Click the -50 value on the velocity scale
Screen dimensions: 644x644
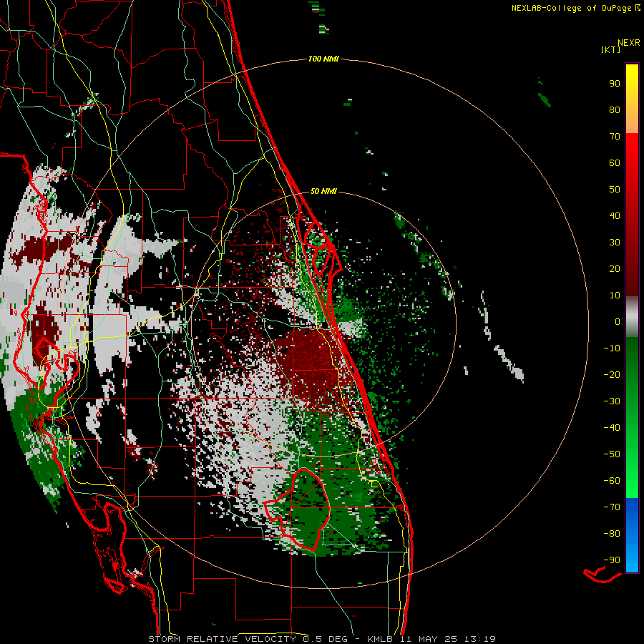click(612, 454)
